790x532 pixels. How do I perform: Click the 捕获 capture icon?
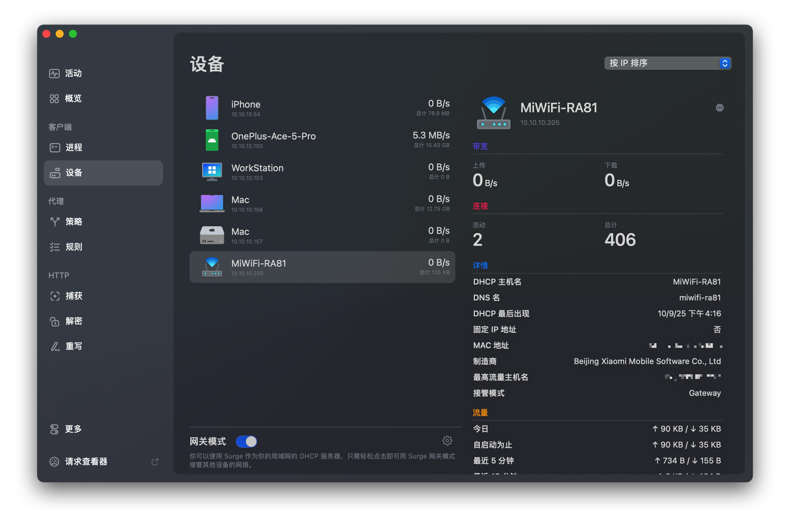click(55, 296)
